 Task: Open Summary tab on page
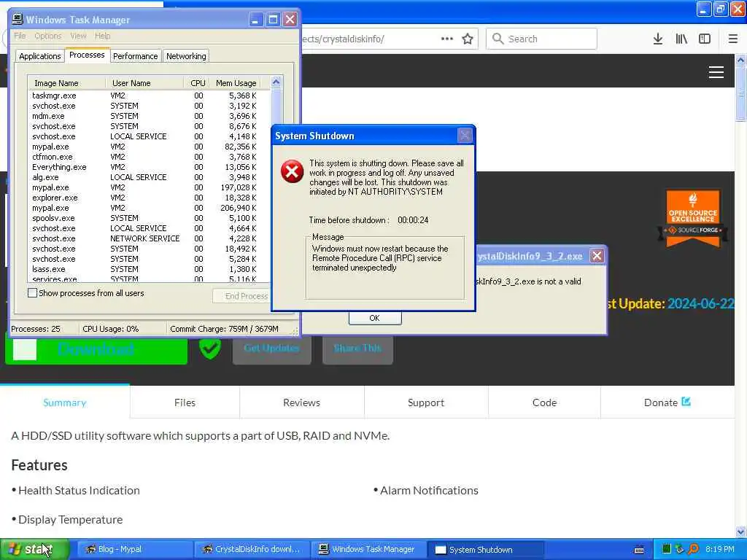(65, 402)
